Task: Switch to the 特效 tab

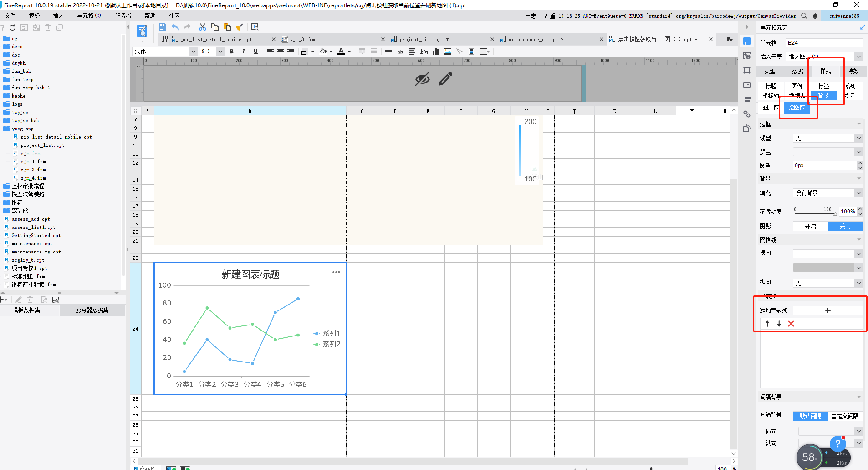Action: coord(853,71)
